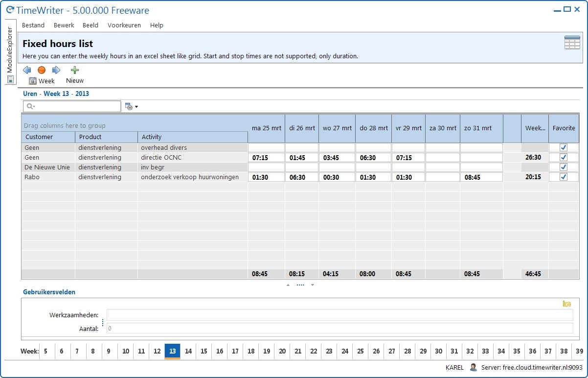Screen dimensions: 588x378
Task: Open the Bestand menu
Action: pos(33,25)
